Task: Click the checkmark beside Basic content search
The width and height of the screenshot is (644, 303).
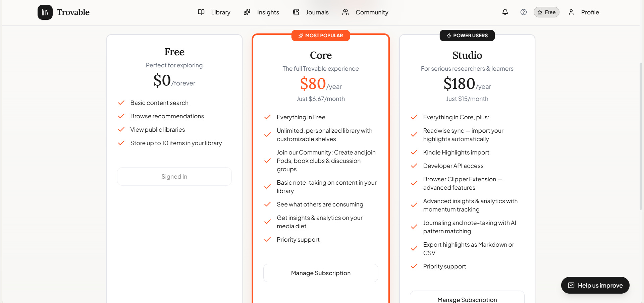Action: pyautogui.click(x=121, y=103)
